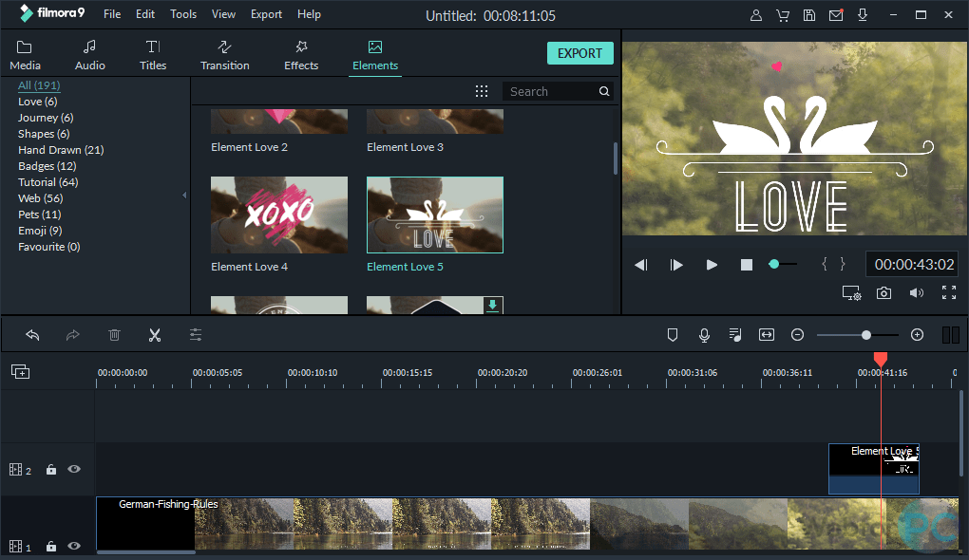Click the All (191) category link
This screenshot has width=969, height=560.
pos(38,84)
